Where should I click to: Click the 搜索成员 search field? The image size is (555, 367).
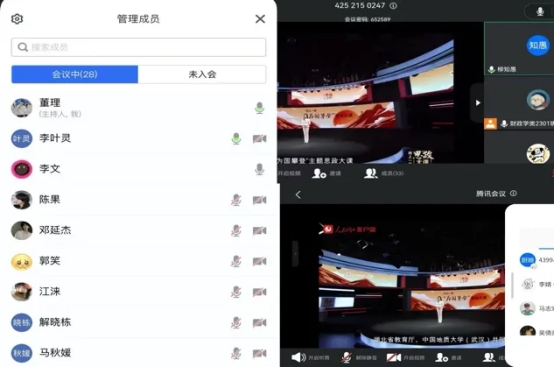point(138,47)
